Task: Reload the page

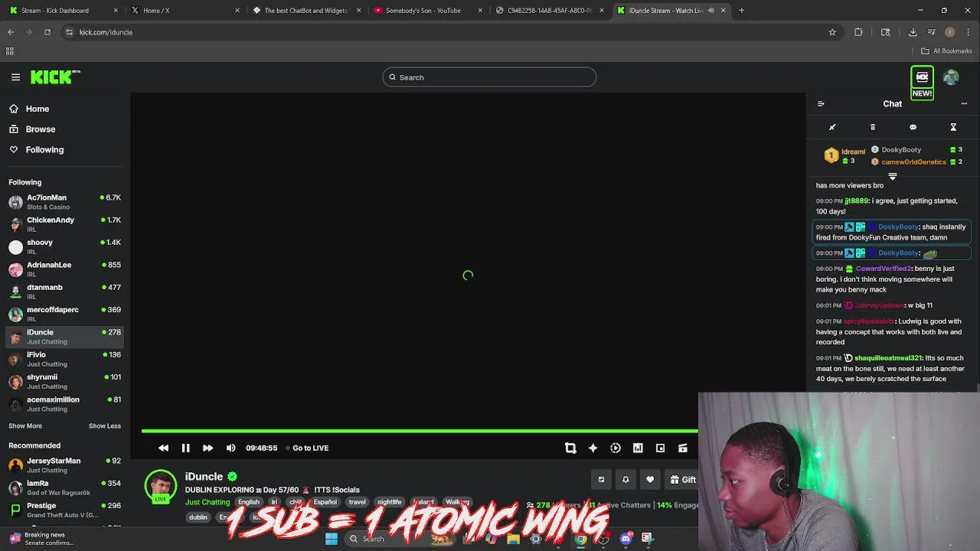Action: pyautogui.click(x=47, y=32)
